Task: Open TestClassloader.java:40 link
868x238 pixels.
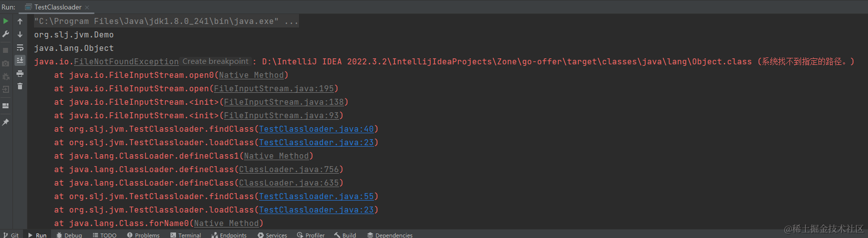Action: pyautogui.click(x=316, y=129)
